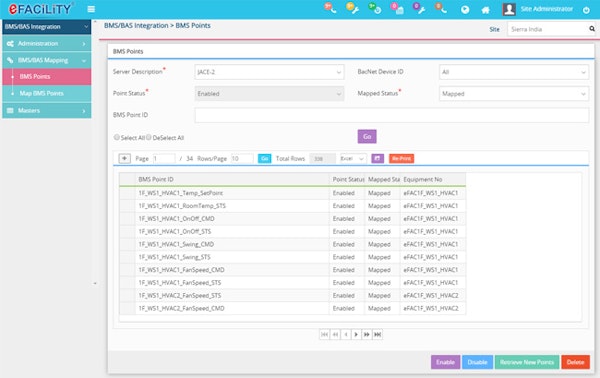Screen dimensions: 600x378
Task: Jump to last page of grid
Action: pyautogui.click(x=377, y=334)
